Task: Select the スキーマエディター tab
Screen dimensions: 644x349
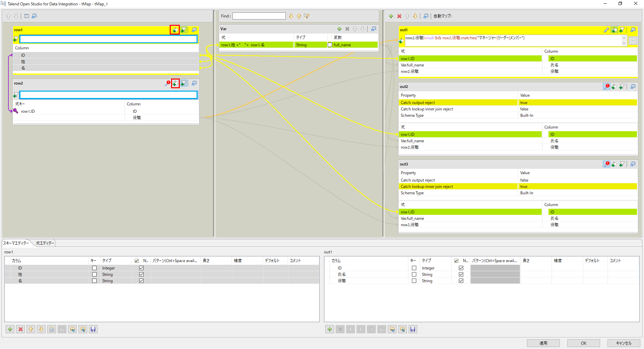Action: point(17,243)
